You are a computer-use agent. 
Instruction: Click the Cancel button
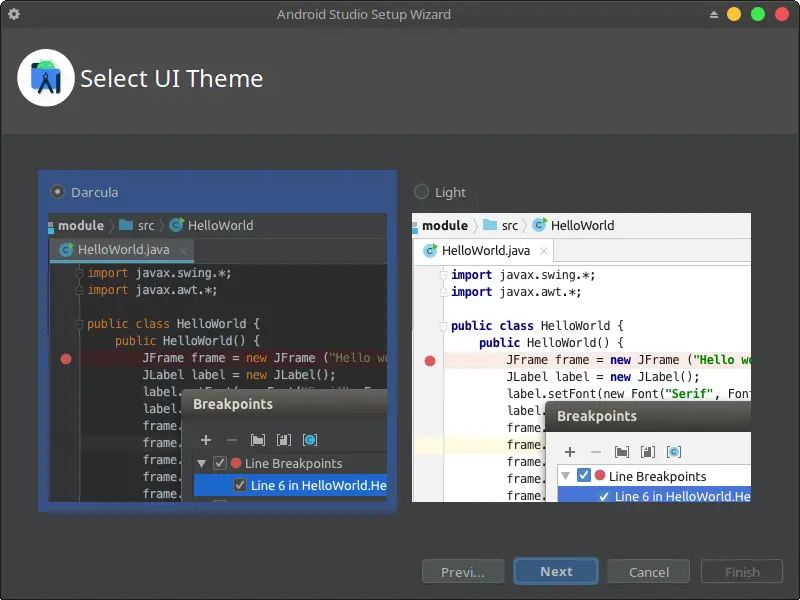[648, 571]
